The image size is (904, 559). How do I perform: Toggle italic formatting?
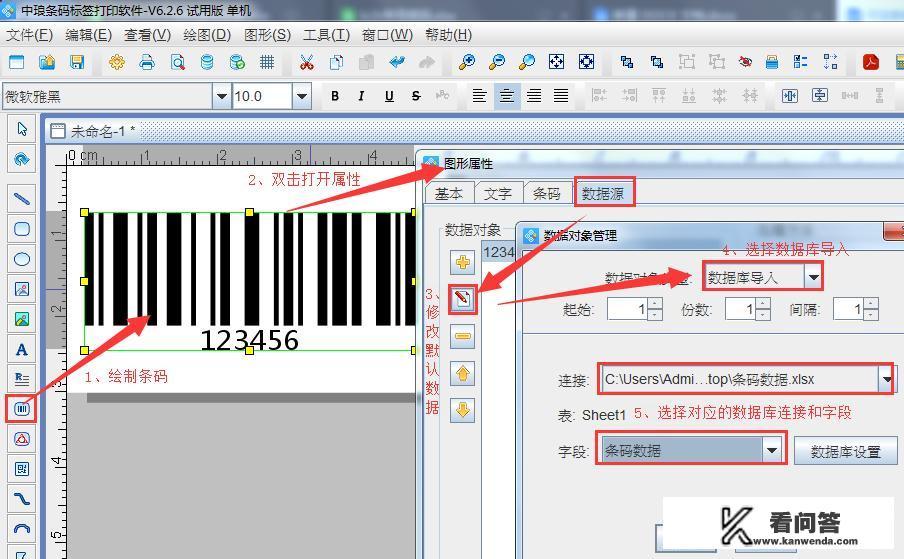[361, 96]
